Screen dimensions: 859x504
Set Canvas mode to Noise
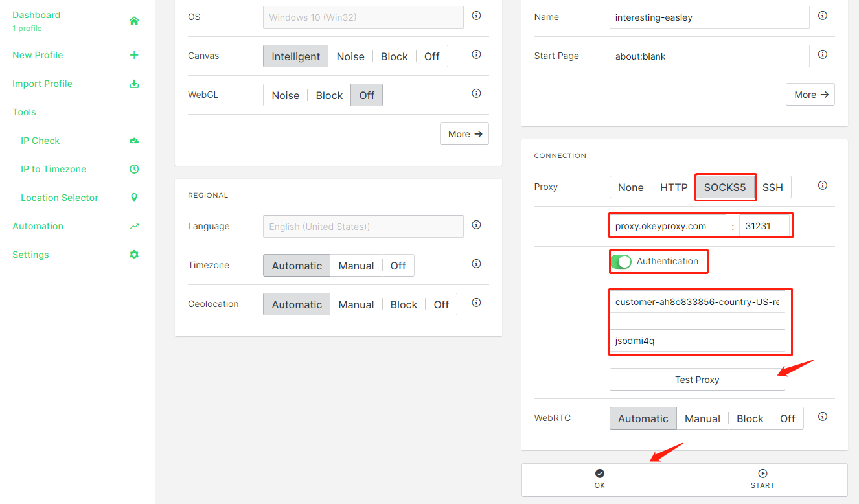coord(350,56)
